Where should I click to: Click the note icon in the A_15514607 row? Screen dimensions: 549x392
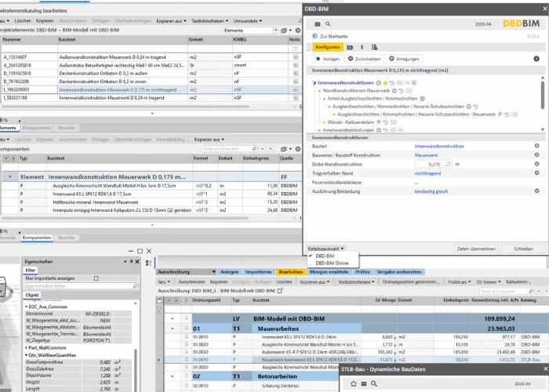(296, 57)
